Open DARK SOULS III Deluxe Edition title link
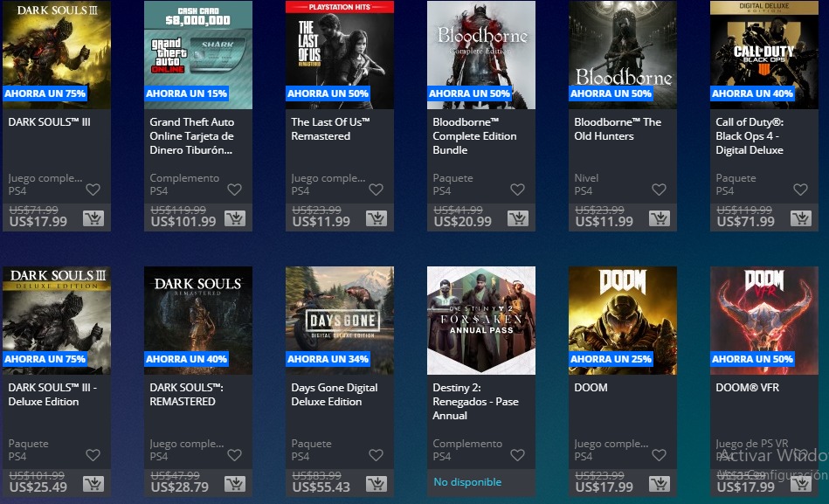The width and height of the screenshot is (829, 504). 52,395
